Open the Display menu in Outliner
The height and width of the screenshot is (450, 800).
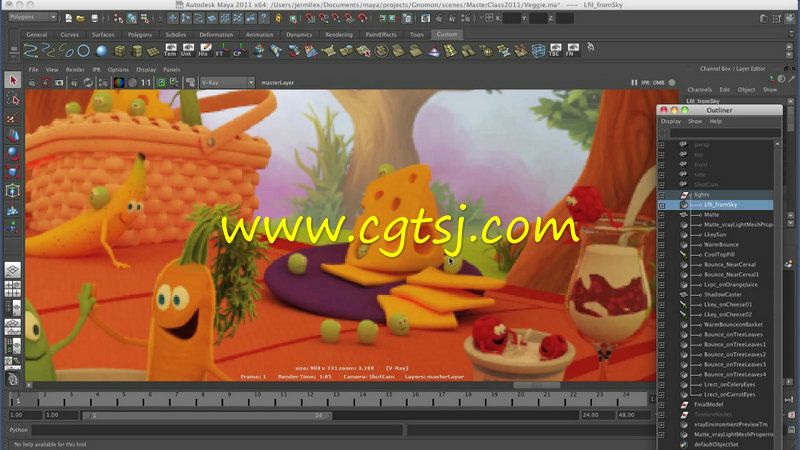[671, 121]
